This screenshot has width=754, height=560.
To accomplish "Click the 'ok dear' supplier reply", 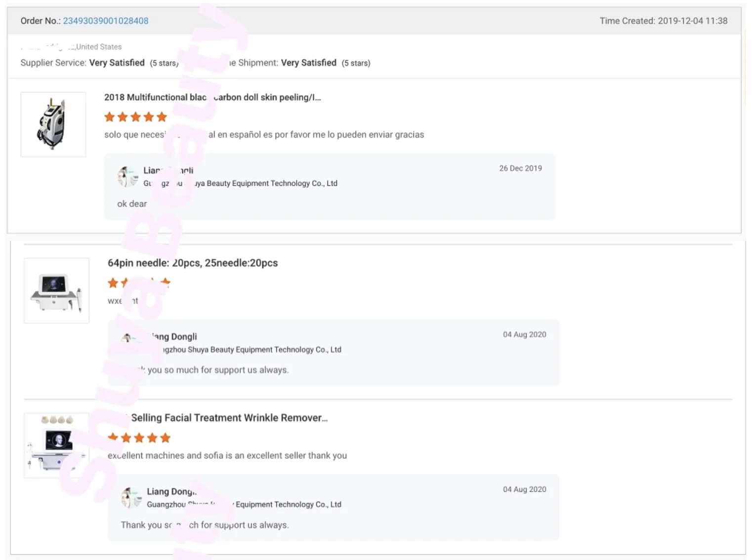I will tap(132, 203).
